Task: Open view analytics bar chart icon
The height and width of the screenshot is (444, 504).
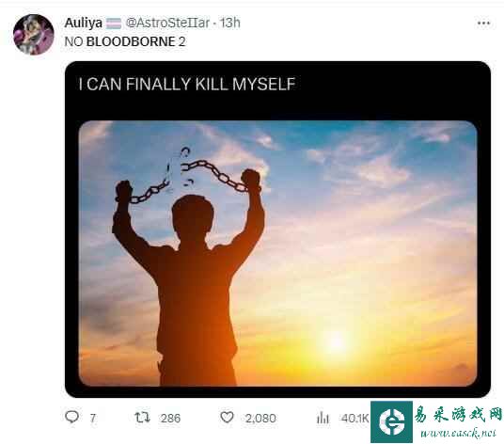Action: point(323,418)
